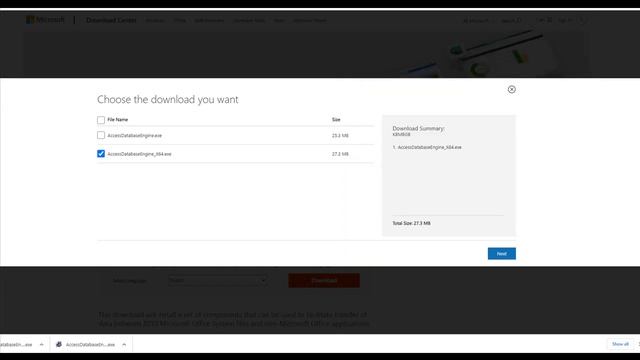Click the Size column header
Image resolution: width=640 pixels, height=360 pixels.
click(x=336, y=120)
